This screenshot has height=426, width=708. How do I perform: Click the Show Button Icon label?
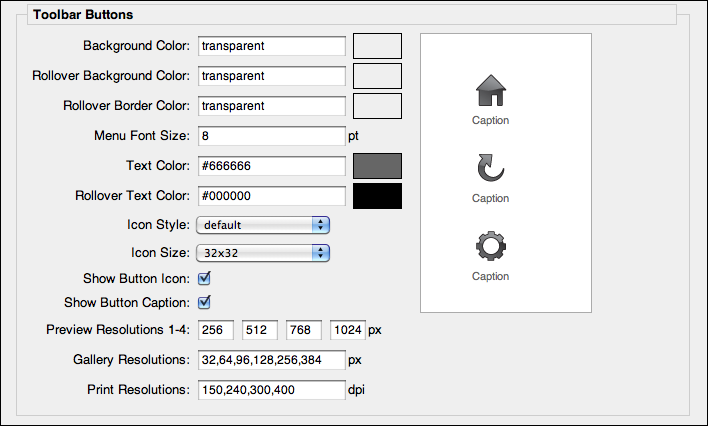136,279
